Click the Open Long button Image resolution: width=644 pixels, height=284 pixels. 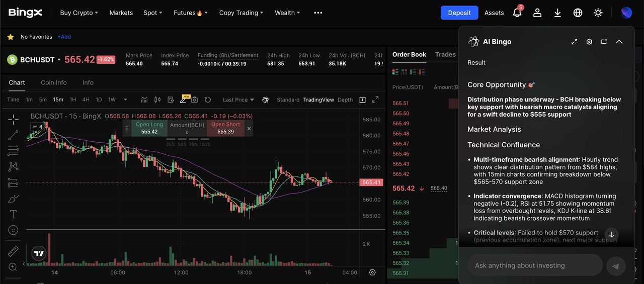pyautogui.click(x=149, y=128)
